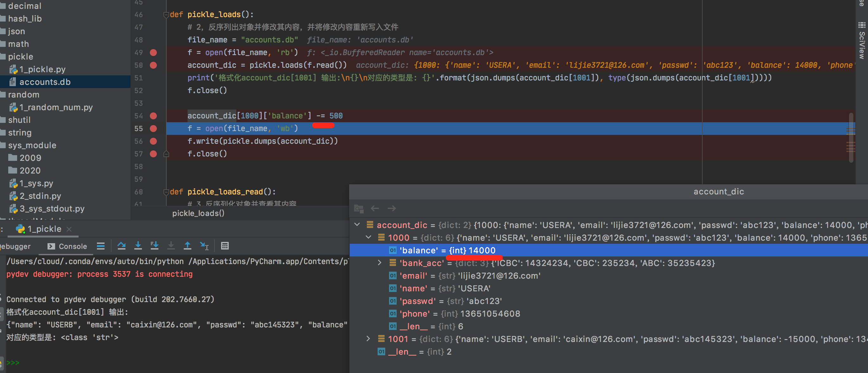
Task: Expand the 'bank_acc' dict entry
Action: tap(380, 263)
